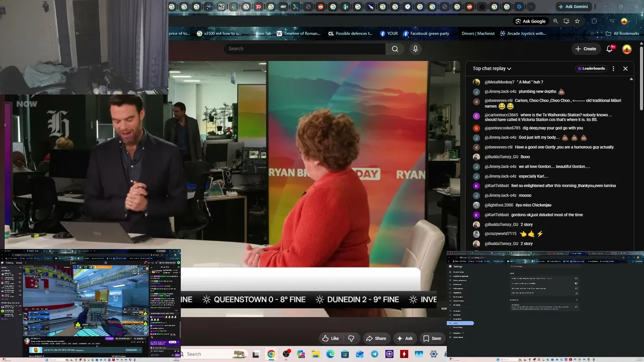Click @gordoncooke6785 username in chat
This screenshot has width=644, height=362.
[503, 128]
